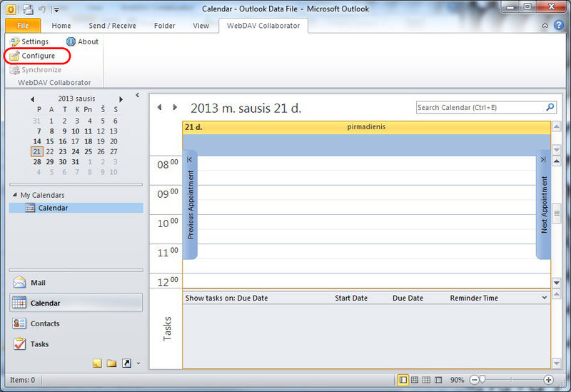
Task: Sort tasks by Start Date column
Action: (x=351, y=298)
